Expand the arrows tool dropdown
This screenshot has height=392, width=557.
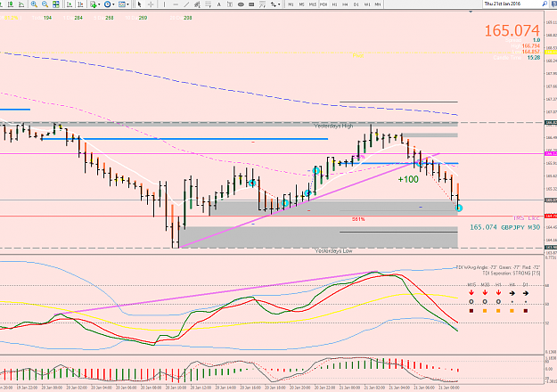click(x=279, y=4)
